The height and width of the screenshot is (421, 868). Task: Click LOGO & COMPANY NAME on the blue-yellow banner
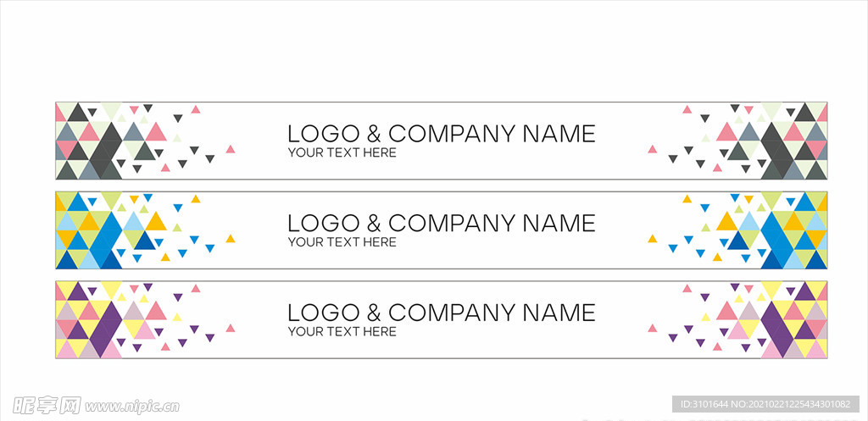tap(441, 224)
